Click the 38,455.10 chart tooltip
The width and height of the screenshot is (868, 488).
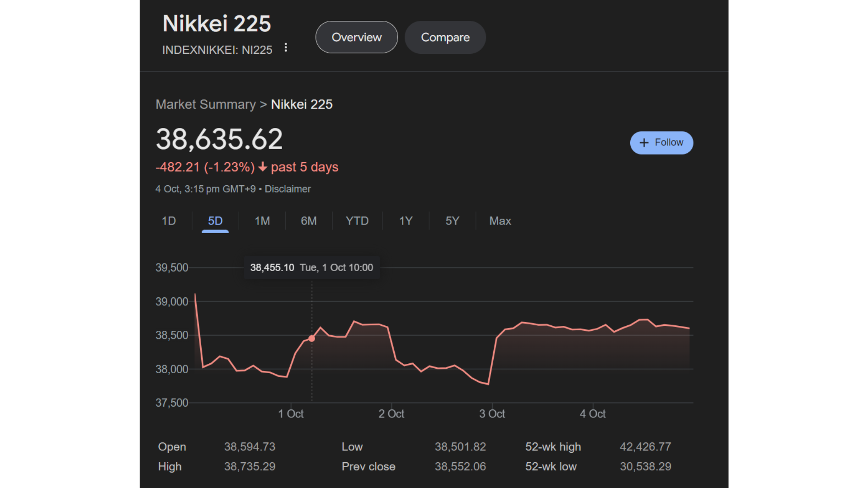click(x=311, y=267)
